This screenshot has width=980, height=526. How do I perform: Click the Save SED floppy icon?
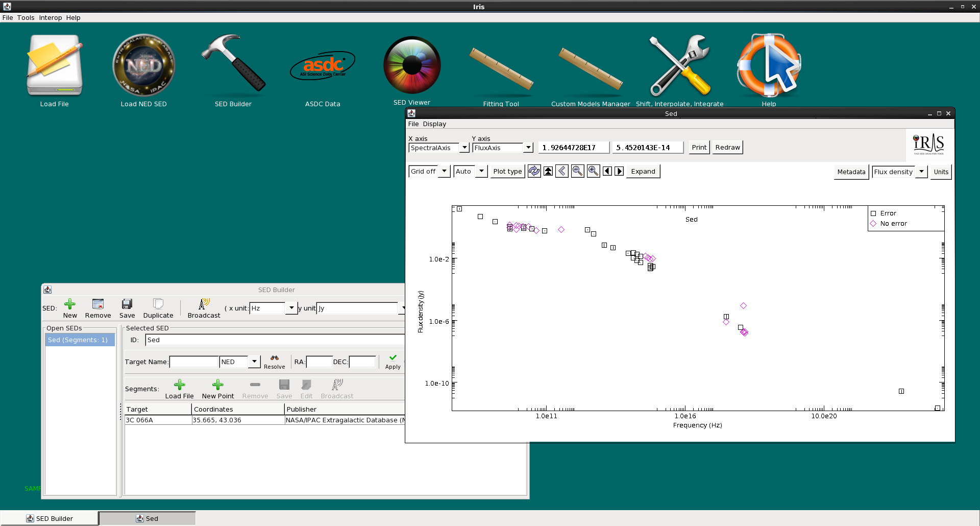point(127,304)
